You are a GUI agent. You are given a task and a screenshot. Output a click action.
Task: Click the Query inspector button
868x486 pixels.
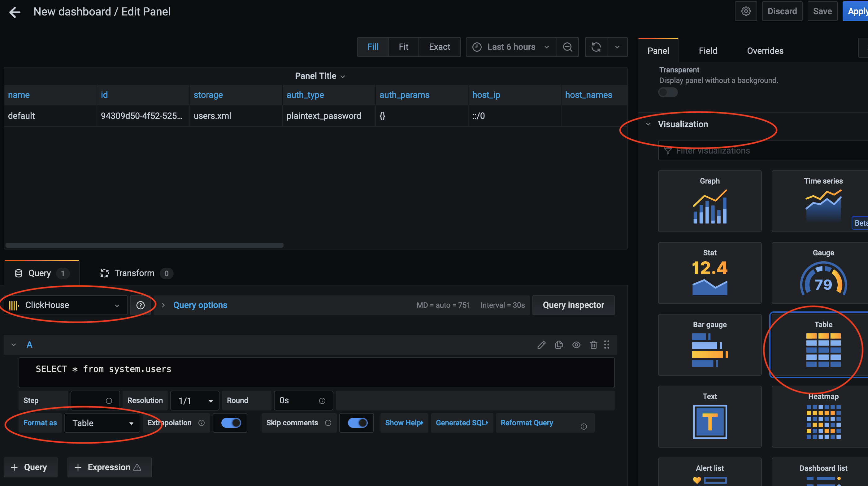573,305
